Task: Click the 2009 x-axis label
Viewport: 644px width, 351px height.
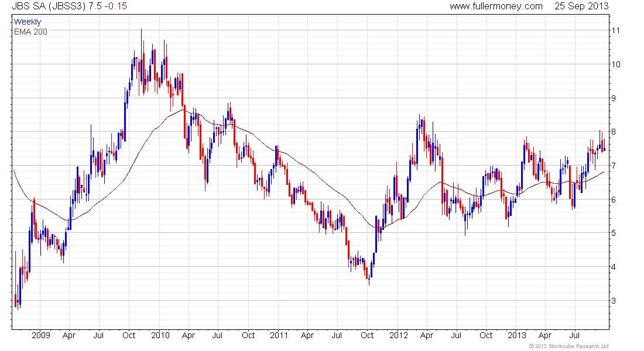Action: [40, 335]
